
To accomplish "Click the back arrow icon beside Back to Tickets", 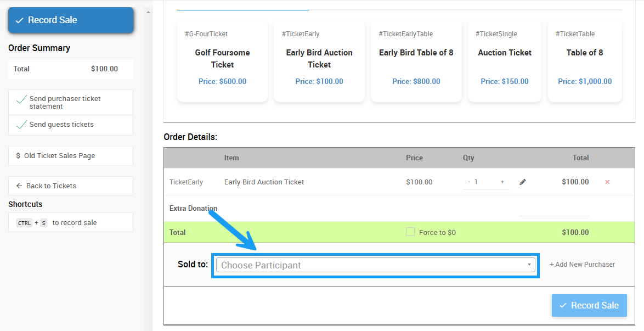I will click(x=19, y=186).
